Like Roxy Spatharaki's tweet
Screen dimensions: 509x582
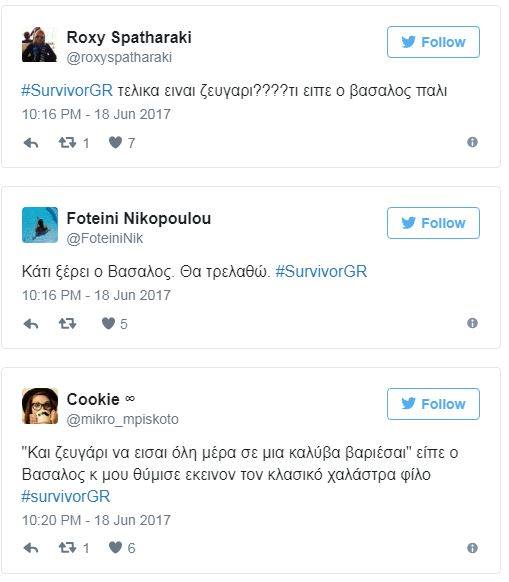115,143
